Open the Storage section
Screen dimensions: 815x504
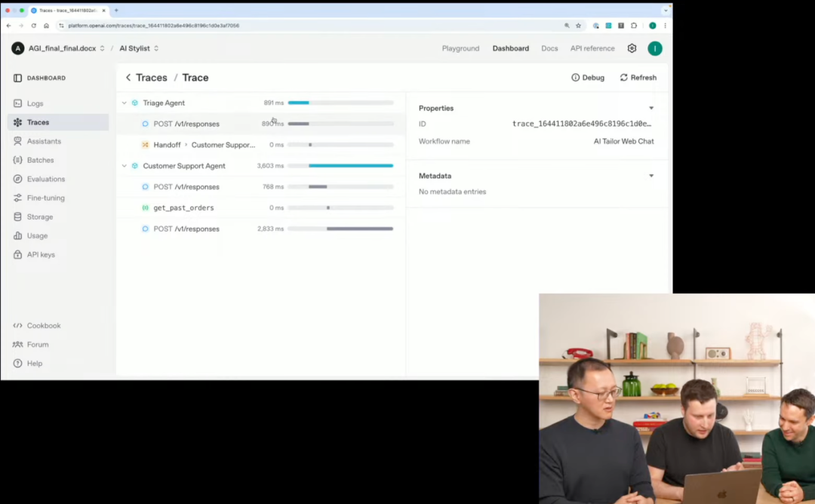click(39, 217)
